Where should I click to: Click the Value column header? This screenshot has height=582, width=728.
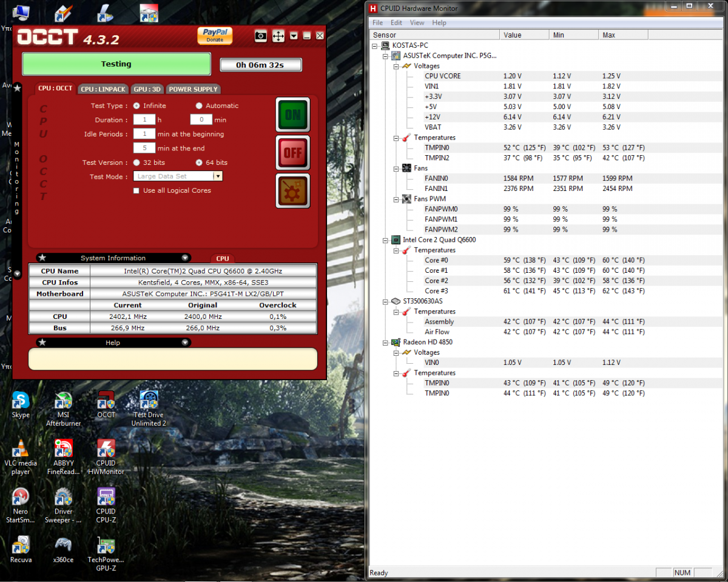pos(525,35)
